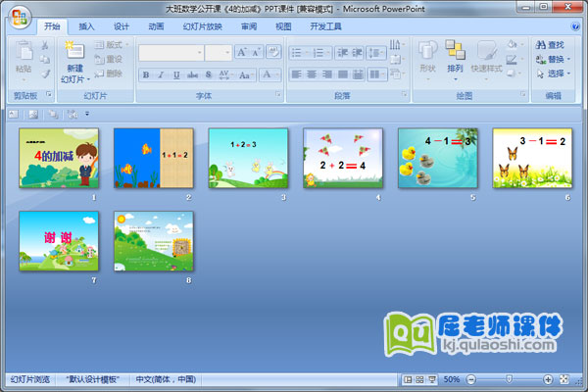Open the 幻灯片放映 (Slide Show) tab
The width and height of the screenshot is (588, 392).
pos(203,26)
